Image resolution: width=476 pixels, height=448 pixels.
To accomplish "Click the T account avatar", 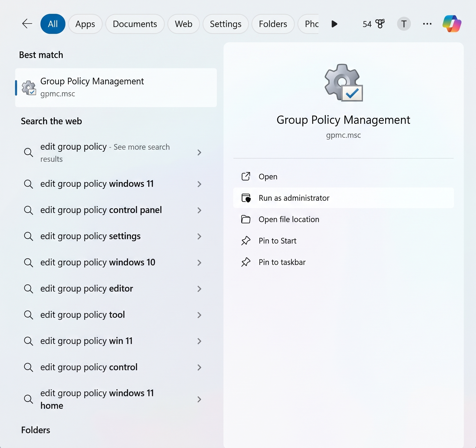I will click(x=404, y=24).
